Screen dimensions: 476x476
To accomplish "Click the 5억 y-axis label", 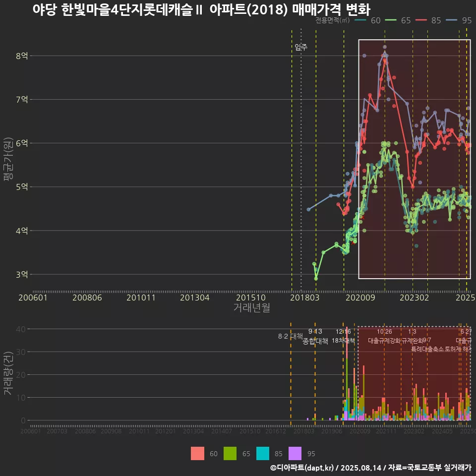I will pos(22,187).
